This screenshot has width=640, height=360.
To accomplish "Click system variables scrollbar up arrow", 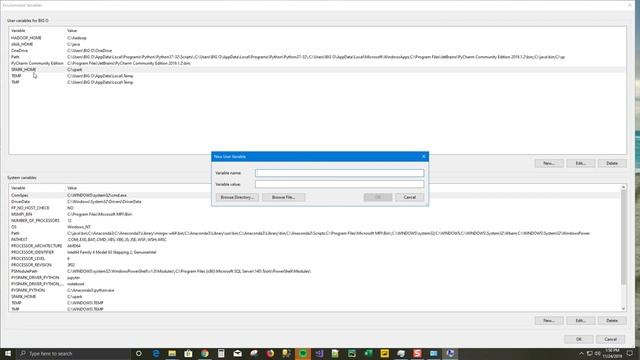I will (x=623, y=187).
